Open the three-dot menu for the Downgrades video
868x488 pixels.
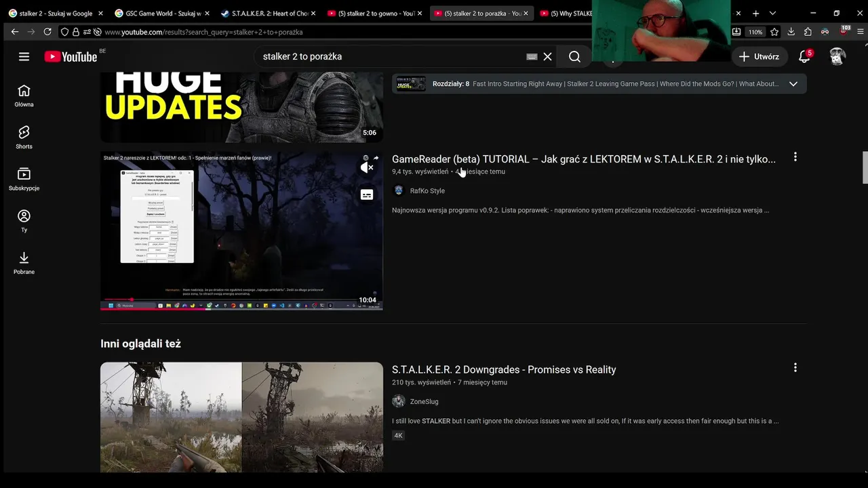point(795,367)
